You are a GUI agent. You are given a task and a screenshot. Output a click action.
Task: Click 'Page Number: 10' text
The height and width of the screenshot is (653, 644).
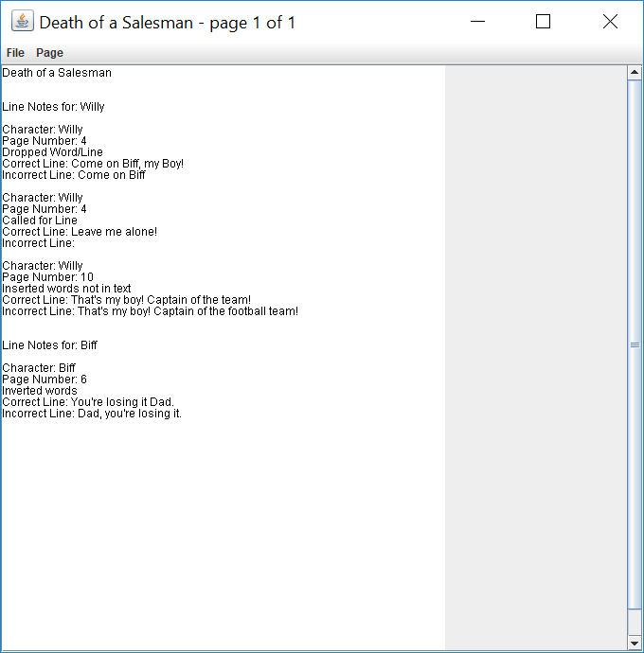point(48,277)
